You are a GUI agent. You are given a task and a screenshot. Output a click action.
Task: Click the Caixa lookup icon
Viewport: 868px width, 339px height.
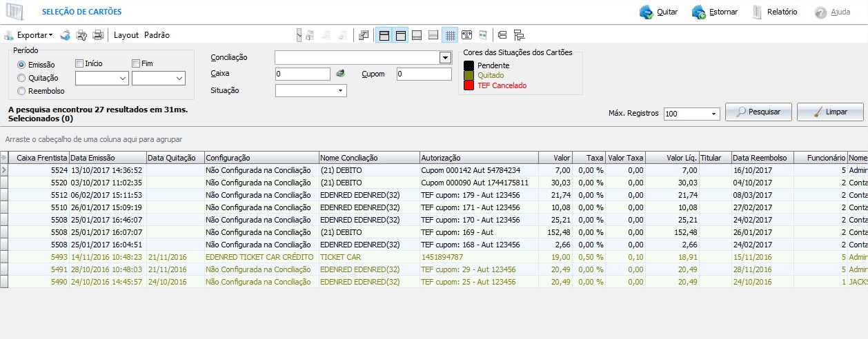340,74
